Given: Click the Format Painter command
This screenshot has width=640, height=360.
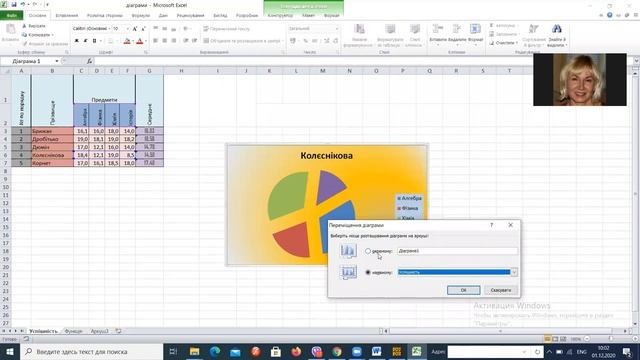Looking at the screenshot, I should click(45, 44).
